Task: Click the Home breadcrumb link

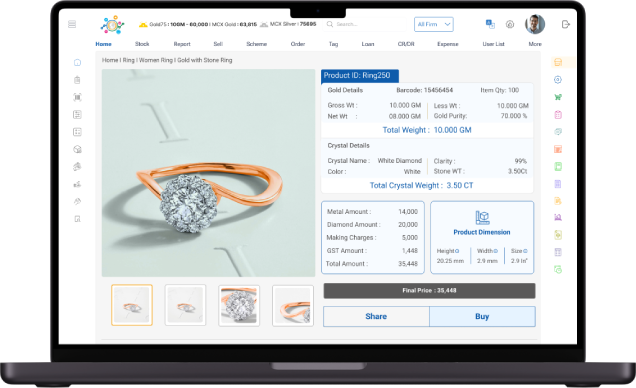Action: [x=110, y=60]
